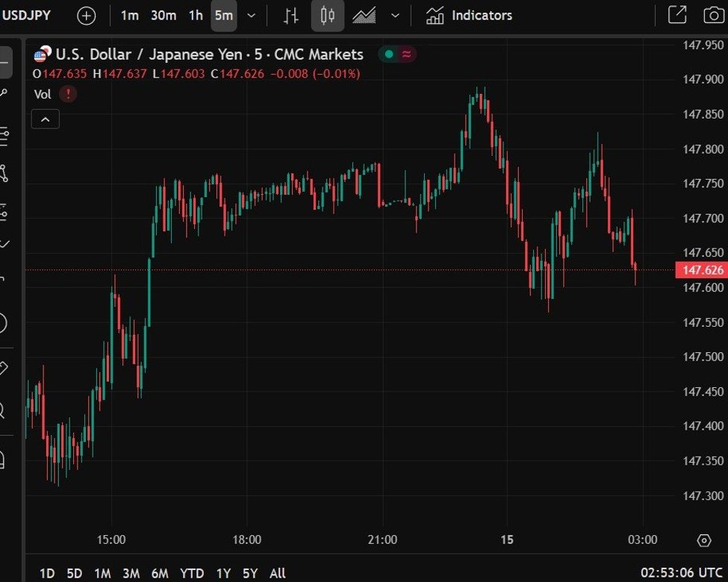Open chart settings gear near time axis

pyautogui.click(x=703, y=540)
